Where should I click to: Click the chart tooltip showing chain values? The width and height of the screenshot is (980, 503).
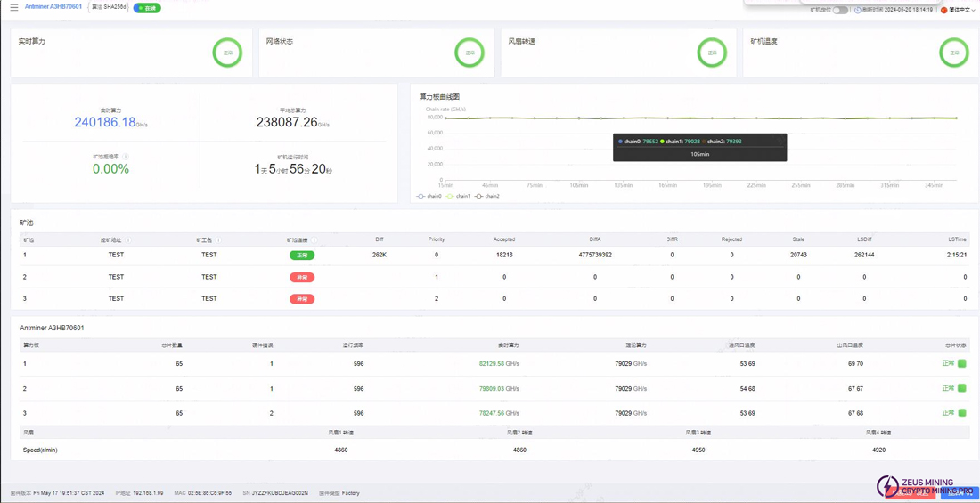[699, 147]
